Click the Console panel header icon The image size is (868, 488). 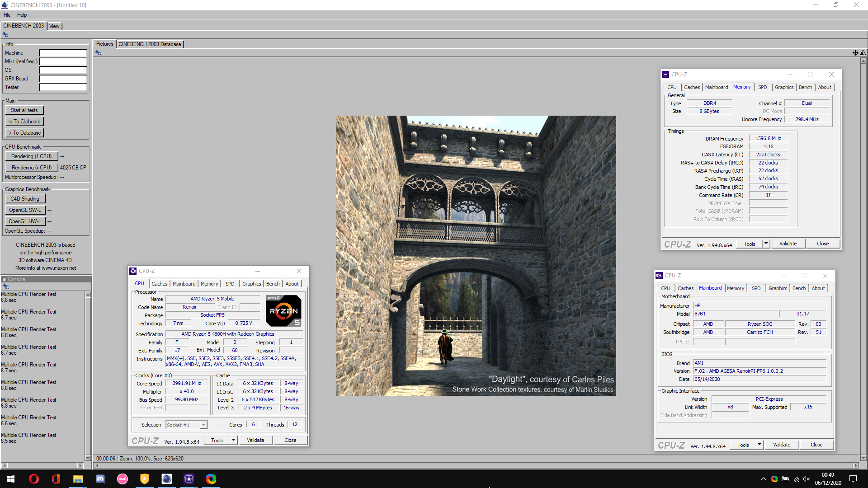4,279
